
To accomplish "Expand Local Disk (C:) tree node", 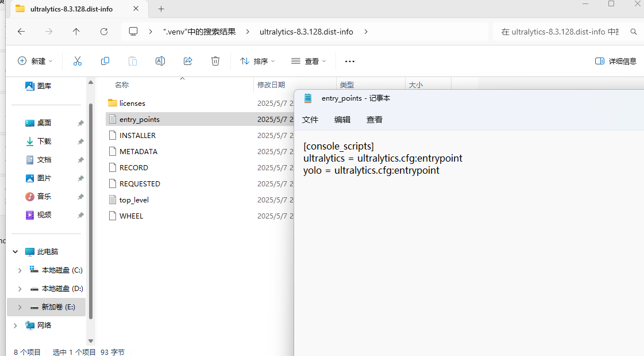I will click(20, 270).
